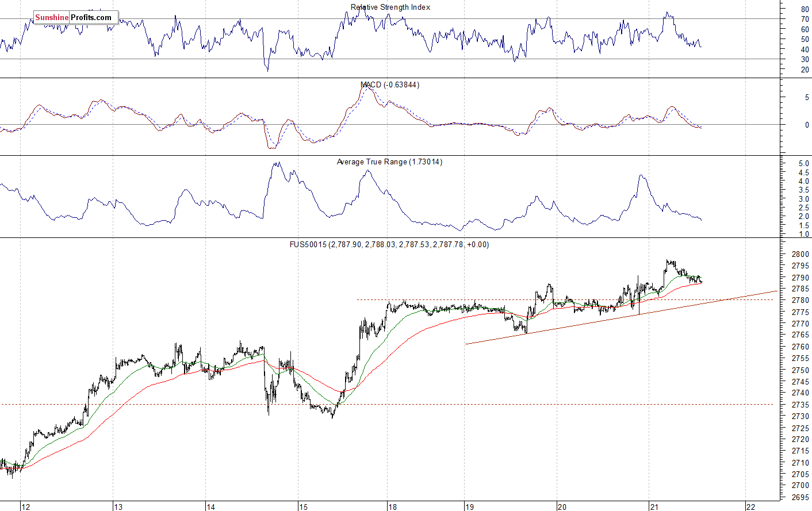Viewport: 812px width, 511px height.
Task: Click date label 19 on time axis
Action: tap(469, 506)
